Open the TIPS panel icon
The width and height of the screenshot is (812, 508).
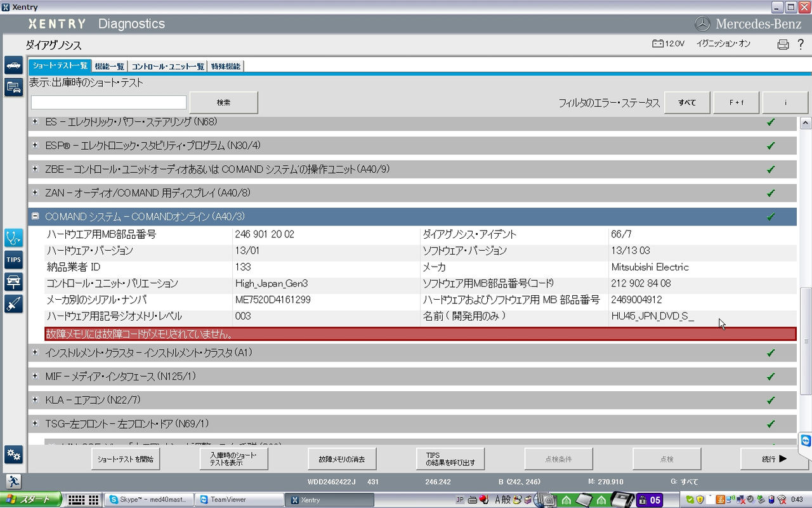[13, 259]
